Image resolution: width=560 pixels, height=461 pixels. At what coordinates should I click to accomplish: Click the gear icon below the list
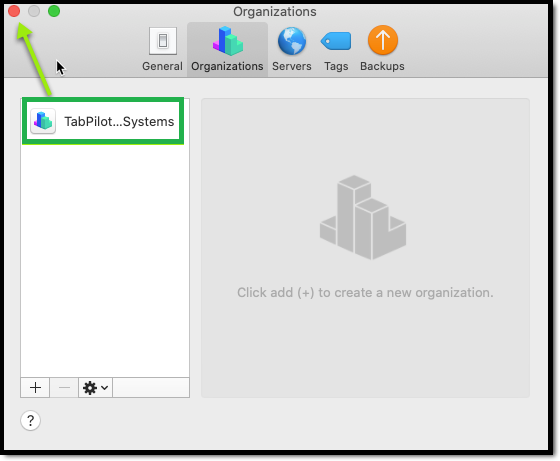tap(90, 387)
